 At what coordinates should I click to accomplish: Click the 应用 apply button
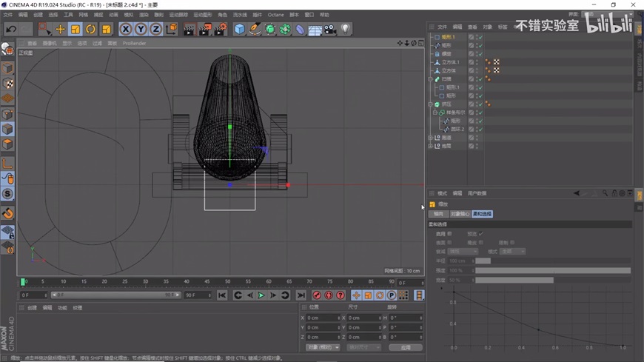pos(405,347)
